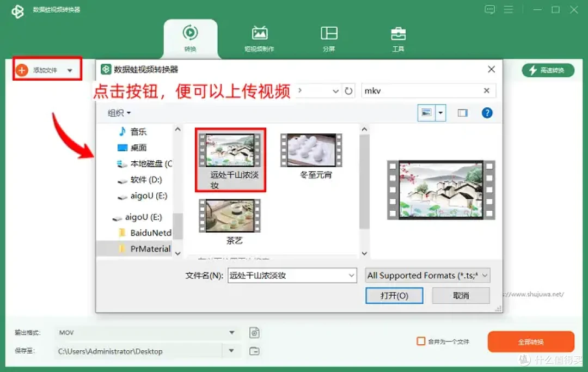Toggle the 合并为一个文件 checkbox
588x372 pixels.
pyautogui.click(x=421, y=341)
